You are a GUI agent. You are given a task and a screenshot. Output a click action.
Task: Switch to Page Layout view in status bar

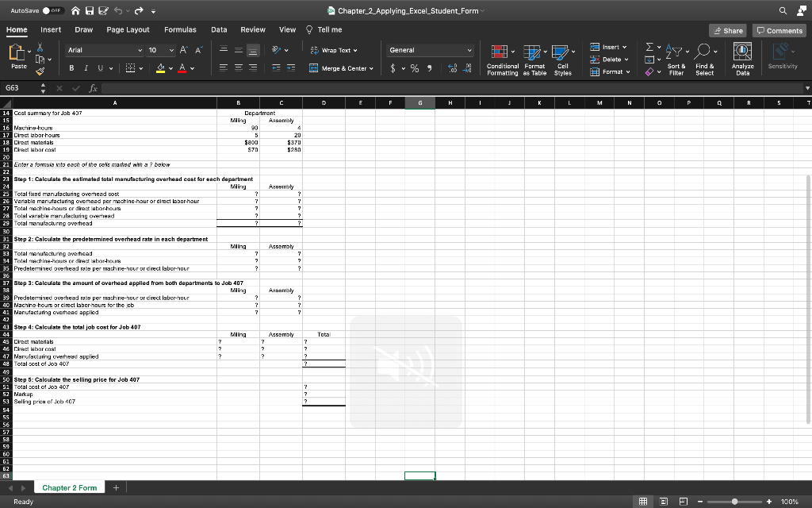pyautogui.click(x=664, y=502)
